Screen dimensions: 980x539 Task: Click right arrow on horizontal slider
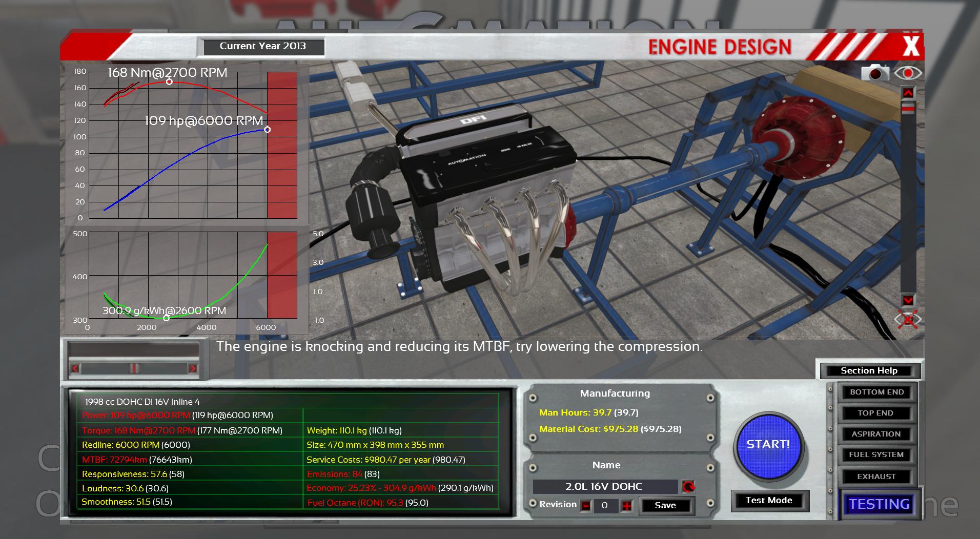(x=193, y=368)
